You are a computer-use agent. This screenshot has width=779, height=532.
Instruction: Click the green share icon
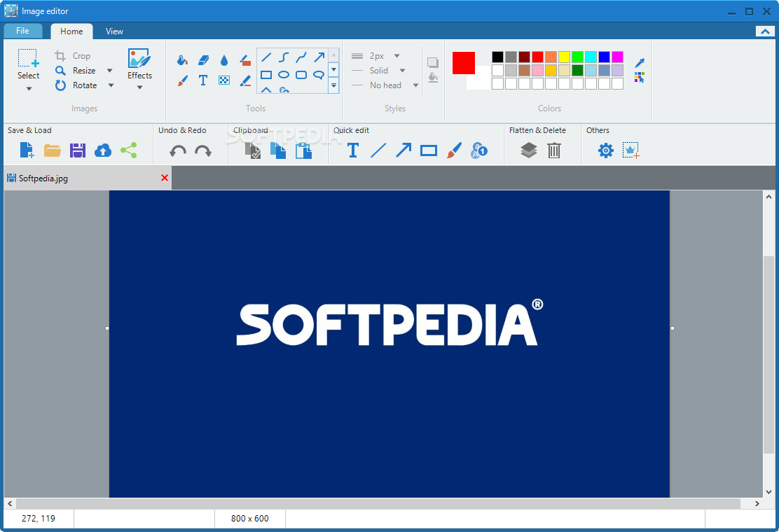coord(129,150)
